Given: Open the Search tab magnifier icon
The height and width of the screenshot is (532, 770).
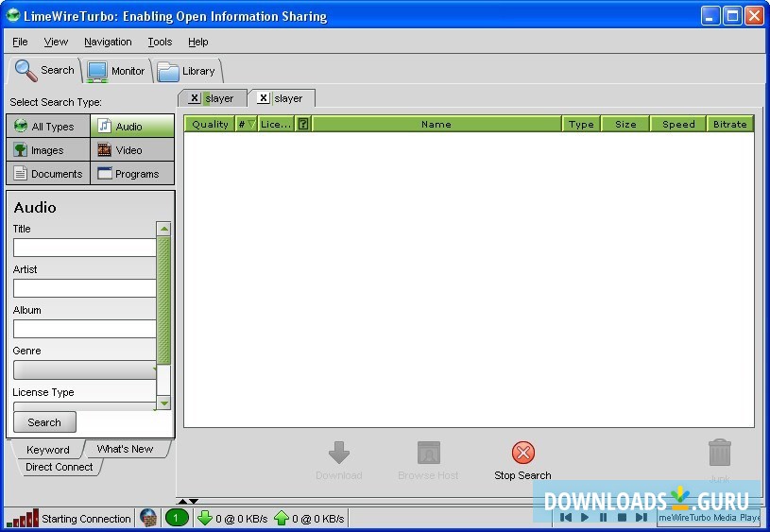Looking at the screenshot, I should click(26, 70).
